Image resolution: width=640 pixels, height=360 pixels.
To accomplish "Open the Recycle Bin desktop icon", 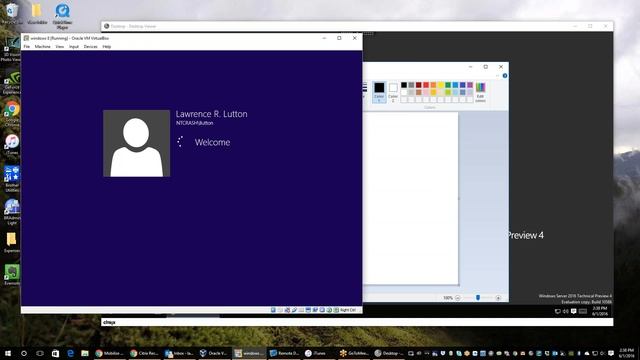I will (12, 13).
